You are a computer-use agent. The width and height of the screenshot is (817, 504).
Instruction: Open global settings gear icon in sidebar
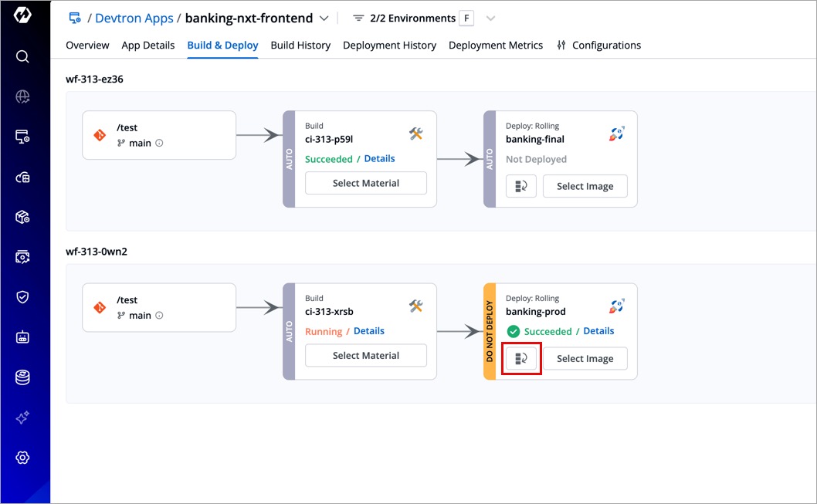pyautogui.click(x=22, y=458)
